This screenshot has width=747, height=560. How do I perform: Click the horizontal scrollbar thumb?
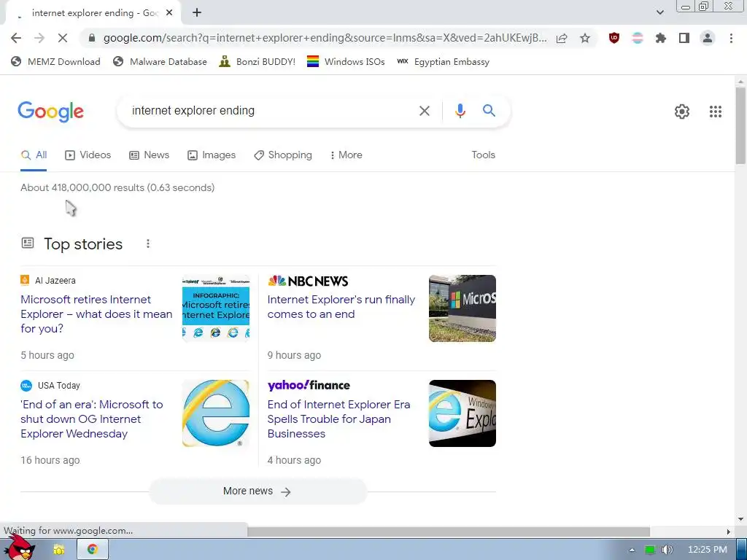click(449, 532)
